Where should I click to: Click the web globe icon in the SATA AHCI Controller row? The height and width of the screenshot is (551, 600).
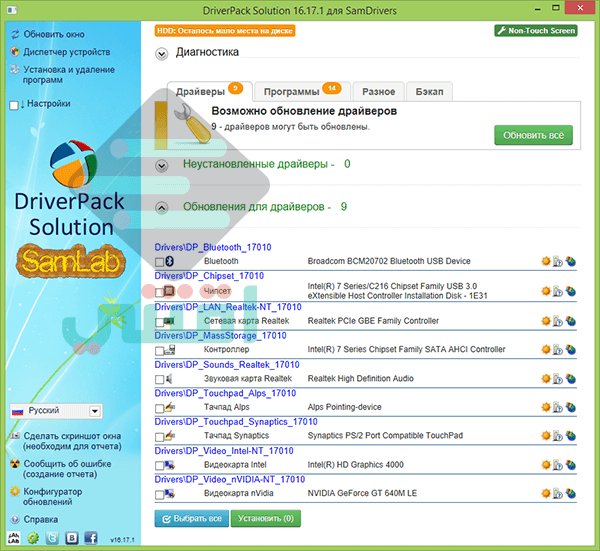pyautogui.click(x=571, y=350)
